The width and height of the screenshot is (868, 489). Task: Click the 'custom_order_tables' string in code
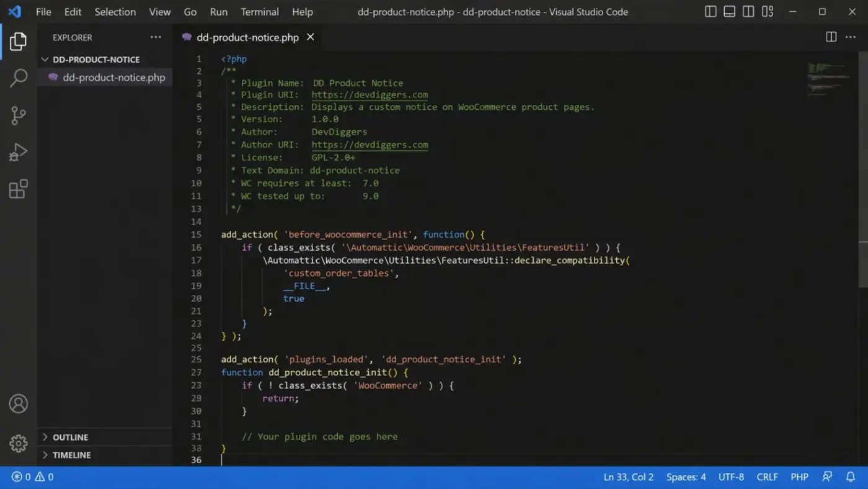tap(339, 273)
